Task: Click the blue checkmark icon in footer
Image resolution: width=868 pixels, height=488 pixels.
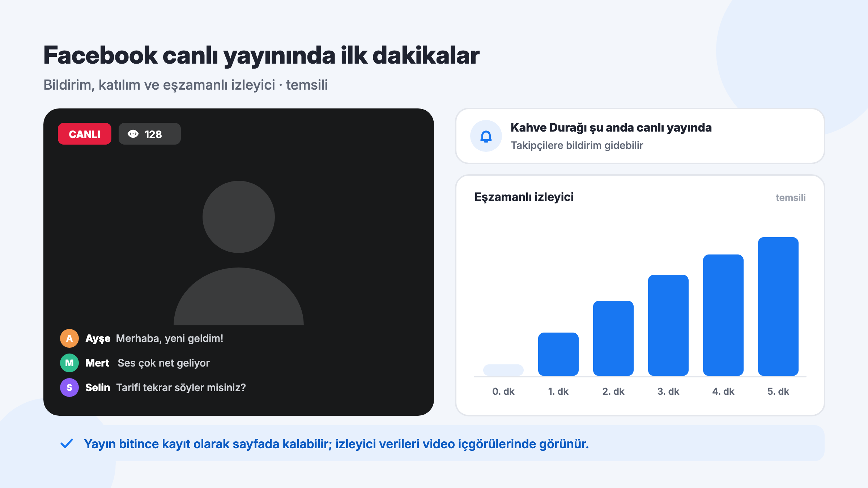Action: pyautogui.click(x=67, y=444)
